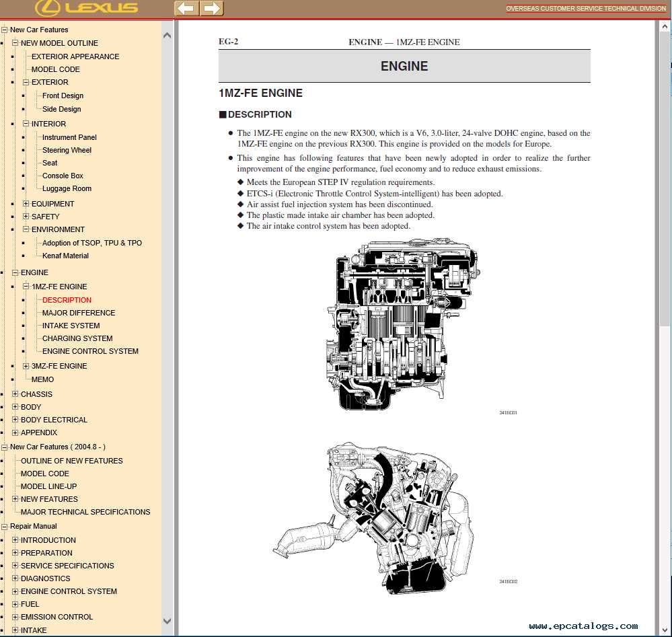Expand the CHASSIS tree node
Screen dimensions: 672x637
coord(15,394)
